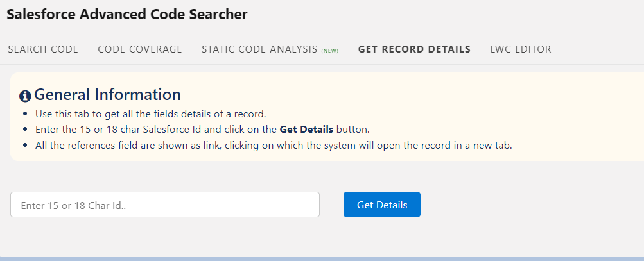Click the General Information heading

[x=107, y=95]
